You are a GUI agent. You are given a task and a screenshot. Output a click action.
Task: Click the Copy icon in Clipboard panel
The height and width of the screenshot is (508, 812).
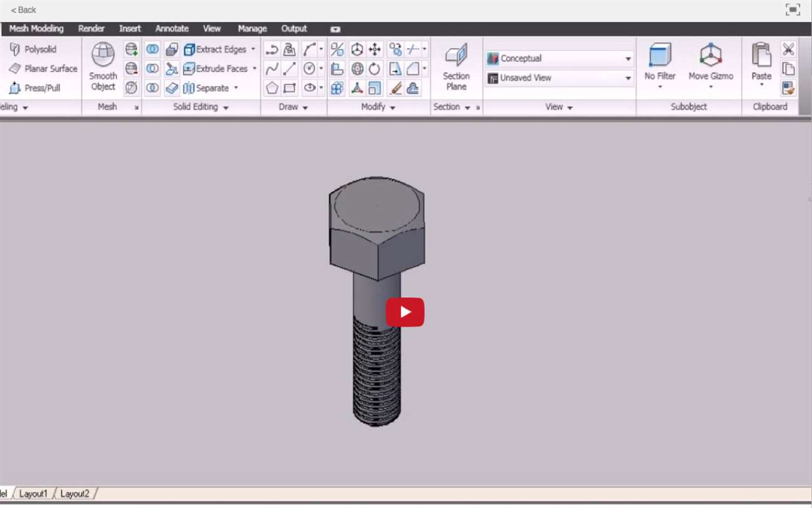tap(788, 68)
